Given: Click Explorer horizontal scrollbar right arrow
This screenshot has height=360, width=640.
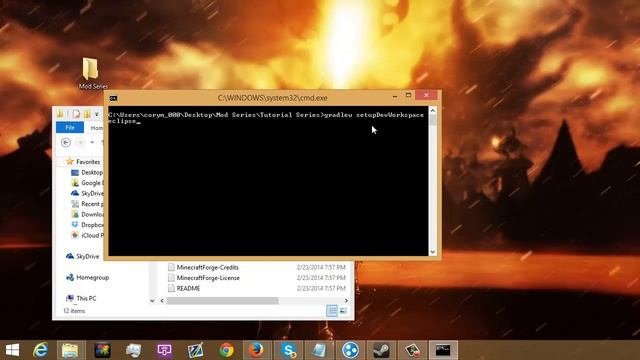Looking at the screenshot, I should click(x=346, y=301).
